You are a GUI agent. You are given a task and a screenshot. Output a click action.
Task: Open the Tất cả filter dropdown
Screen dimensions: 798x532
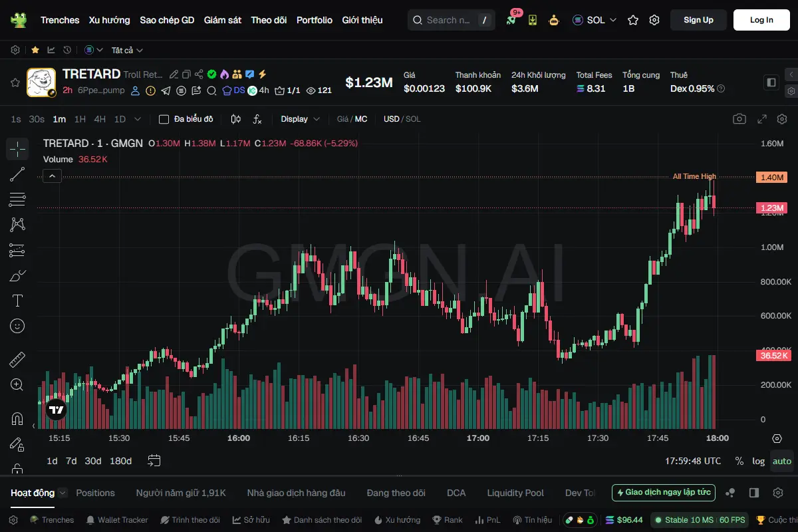(128, 50)
